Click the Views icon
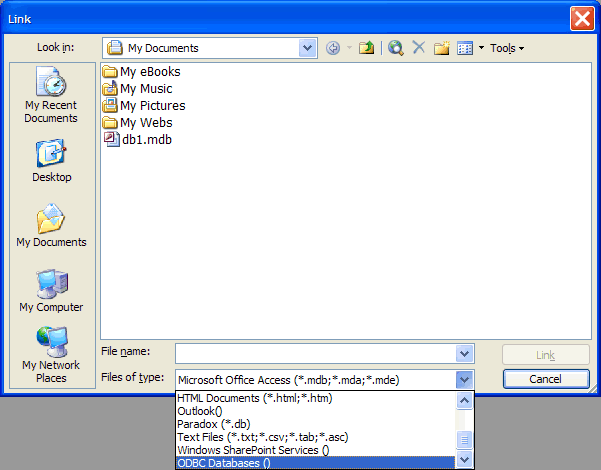The height and width of the screenshot is (470, 601). 465,48
